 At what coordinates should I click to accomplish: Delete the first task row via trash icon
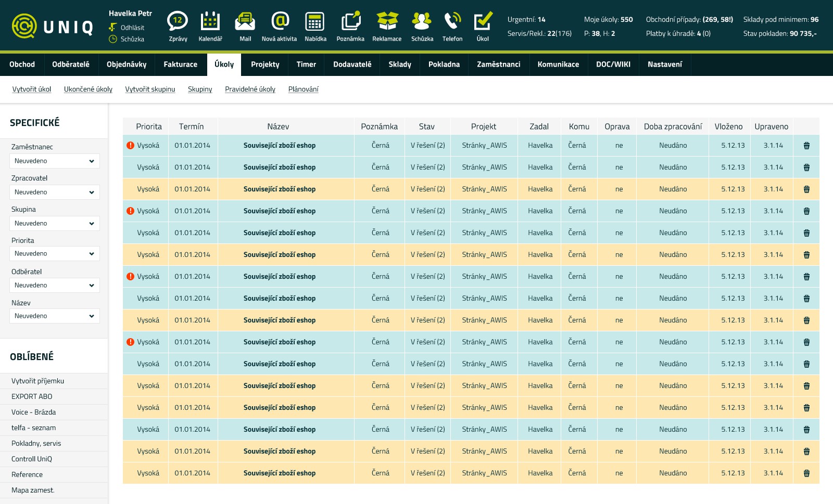click(x=806, y=146)
